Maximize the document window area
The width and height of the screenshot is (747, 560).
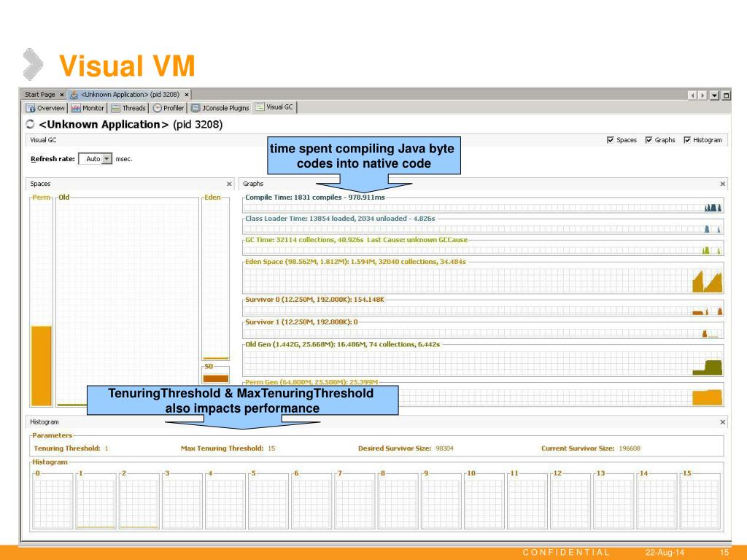[x=726, y=96]
